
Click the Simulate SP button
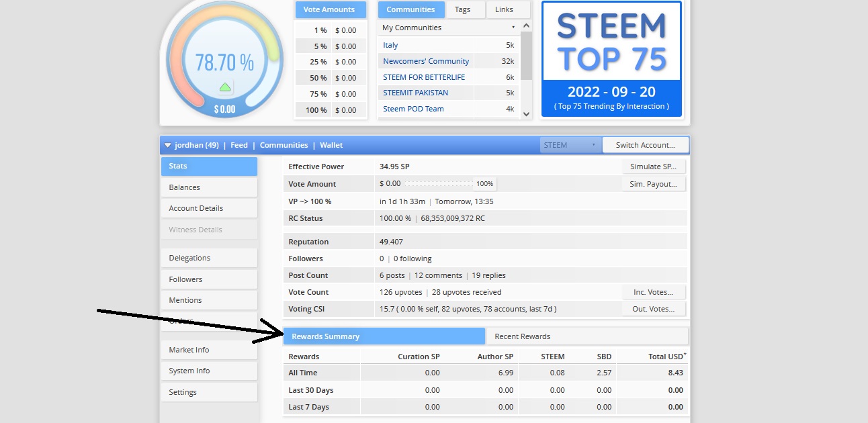pos(653,167)
